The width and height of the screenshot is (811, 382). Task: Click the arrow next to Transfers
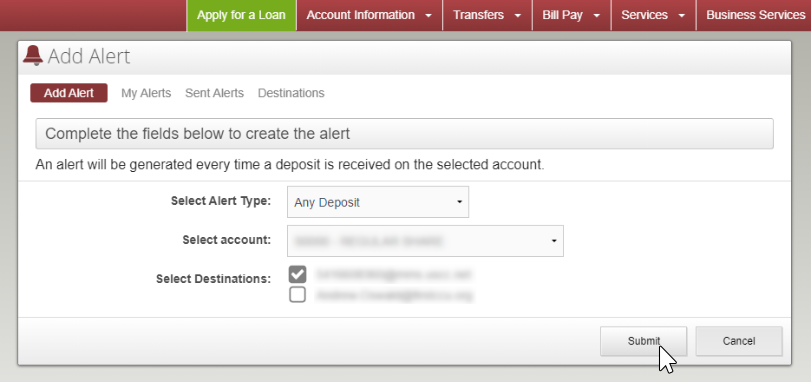pos(518,16)
